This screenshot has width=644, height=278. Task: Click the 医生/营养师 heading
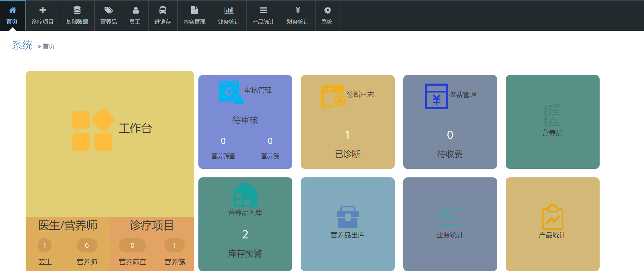(68, 225)
